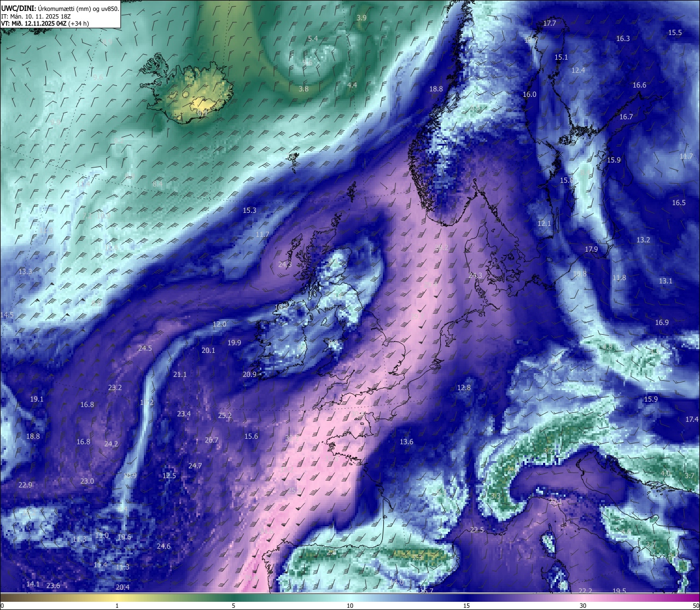700x610 pixels.
Task: Select the 22.9 map value
Action: (x=25, y=485)
